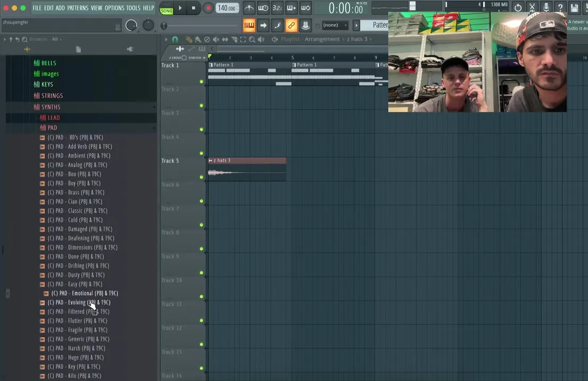
Task: Open the EDIT menu
Action: point(49,8)
